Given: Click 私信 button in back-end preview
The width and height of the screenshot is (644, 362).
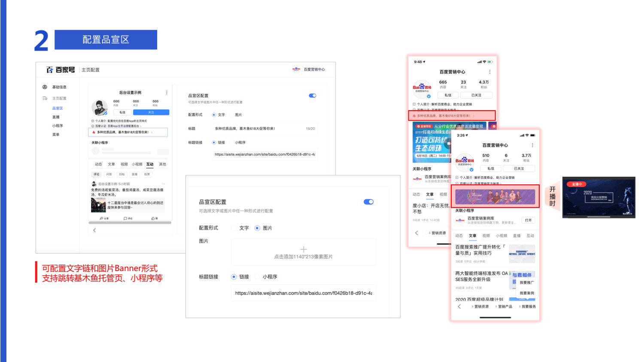Looking at the screenshot, I should click(122, 112).
